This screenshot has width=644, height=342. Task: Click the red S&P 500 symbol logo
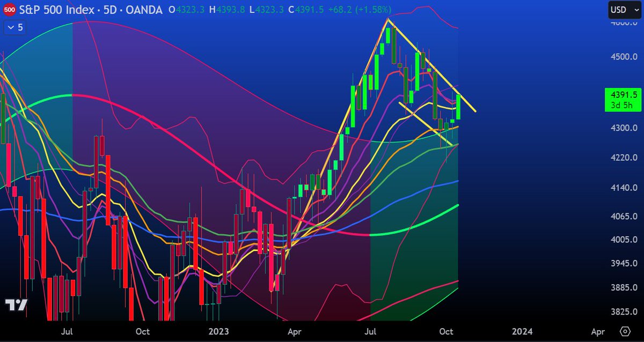9,9
